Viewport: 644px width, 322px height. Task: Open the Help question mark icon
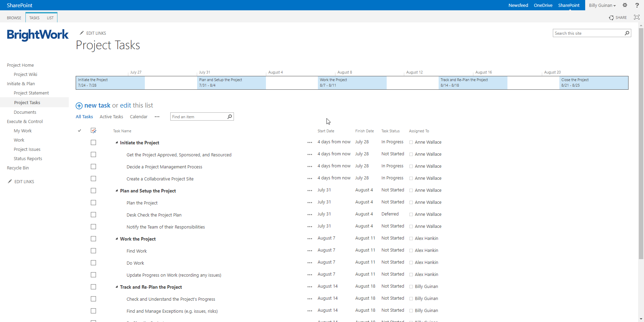click(x=637, y=5)
